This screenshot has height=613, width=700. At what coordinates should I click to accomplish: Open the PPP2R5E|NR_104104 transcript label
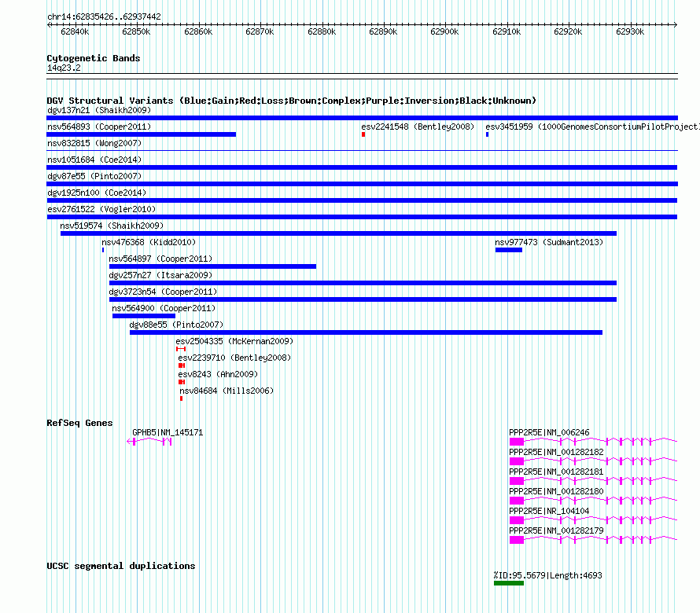tap(549, 512)
